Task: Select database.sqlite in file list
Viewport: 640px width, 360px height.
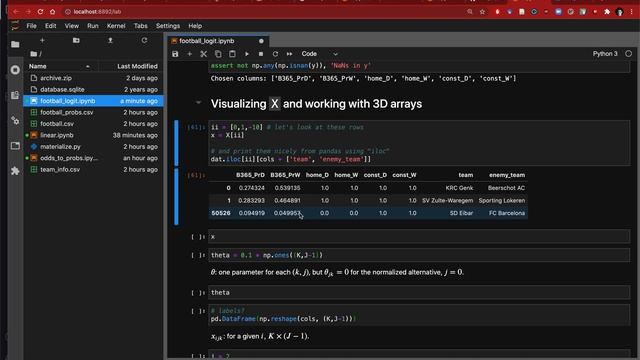Action: tap(93, 89)
